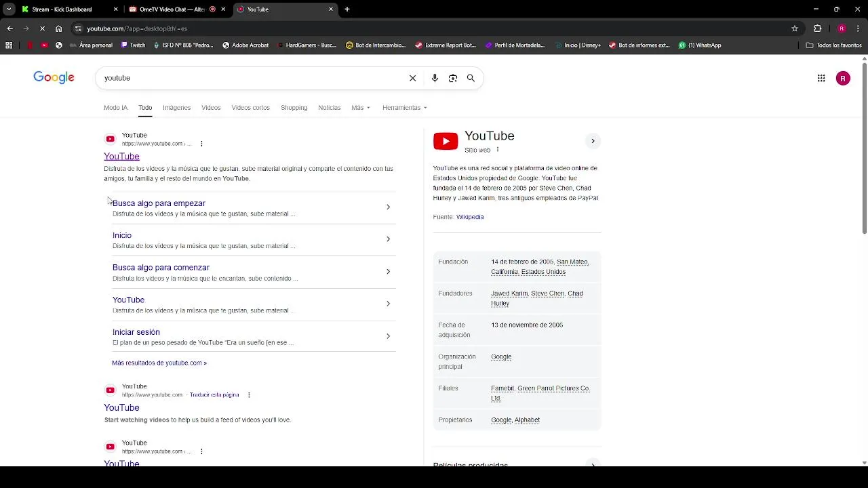Open the YouTube bookmark icon in bookmarks bar
Image resolution: width=868 pixels, height=488 pixels.
(44, 45)
